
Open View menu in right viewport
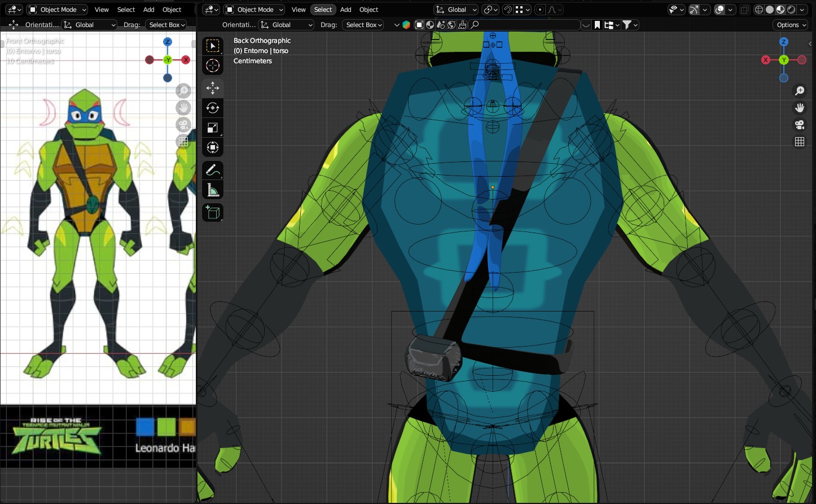point(299,10)
